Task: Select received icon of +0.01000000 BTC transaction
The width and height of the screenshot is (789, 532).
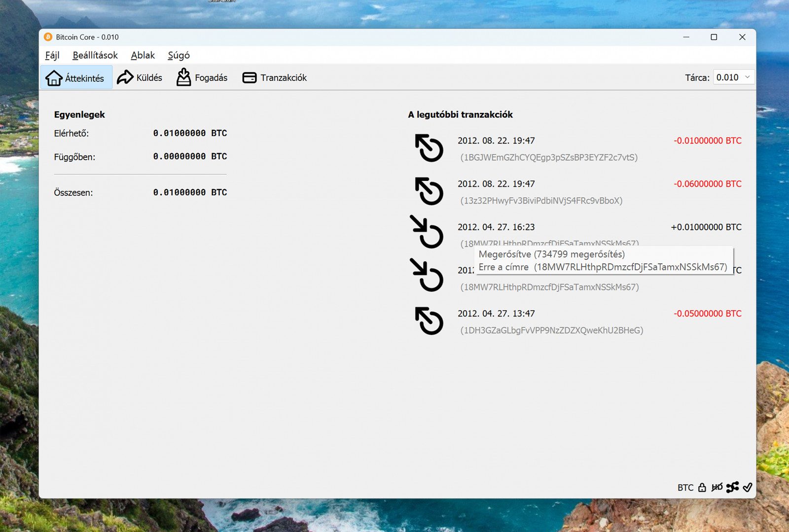Action: tap(427, 232)
